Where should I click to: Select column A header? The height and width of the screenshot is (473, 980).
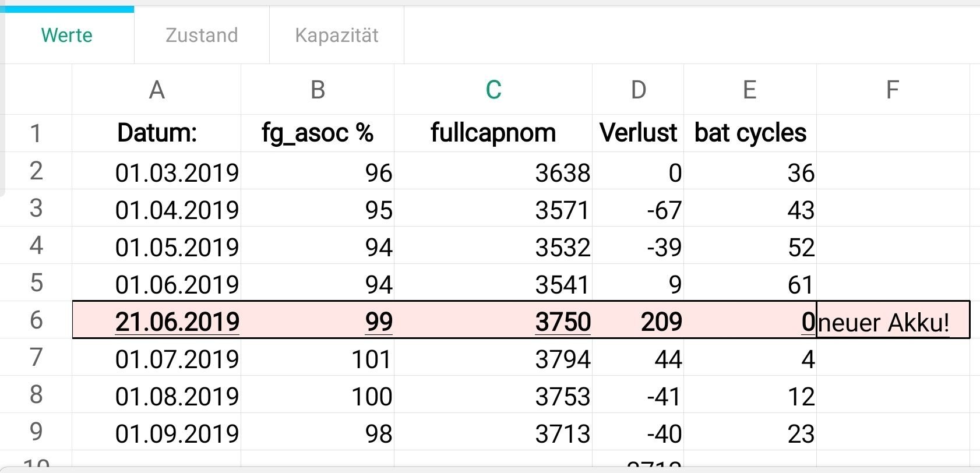coord(157,90)
